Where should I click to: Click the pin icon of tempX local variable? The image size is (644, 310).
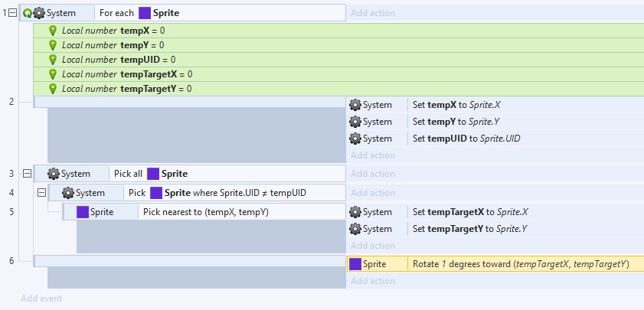[x=53, y=31]
